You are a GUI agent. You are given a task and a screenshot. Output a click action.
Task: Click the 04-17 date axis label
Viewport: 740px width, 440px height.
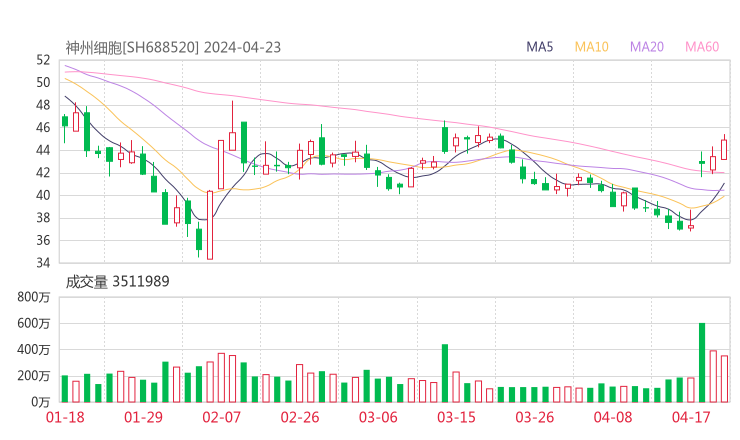[x=691, y=417]
